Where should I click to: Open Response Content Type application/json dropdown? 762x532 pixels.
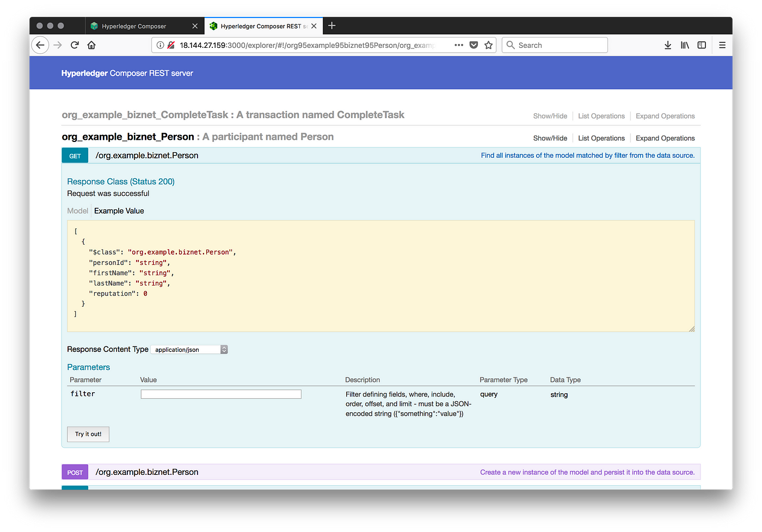click(189, 350)
